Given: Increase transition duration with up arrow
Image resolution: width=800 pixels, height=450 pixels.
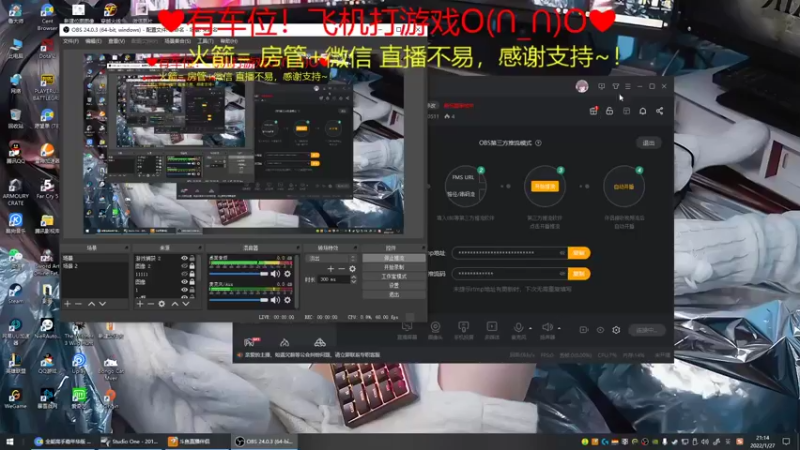Looking at the screenshot, I should (x=354, y=277).
